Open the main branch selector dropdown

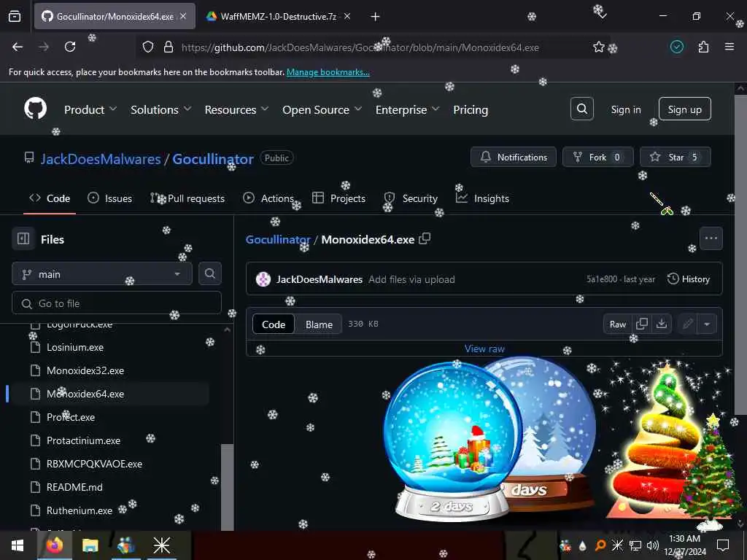[101, 274]
